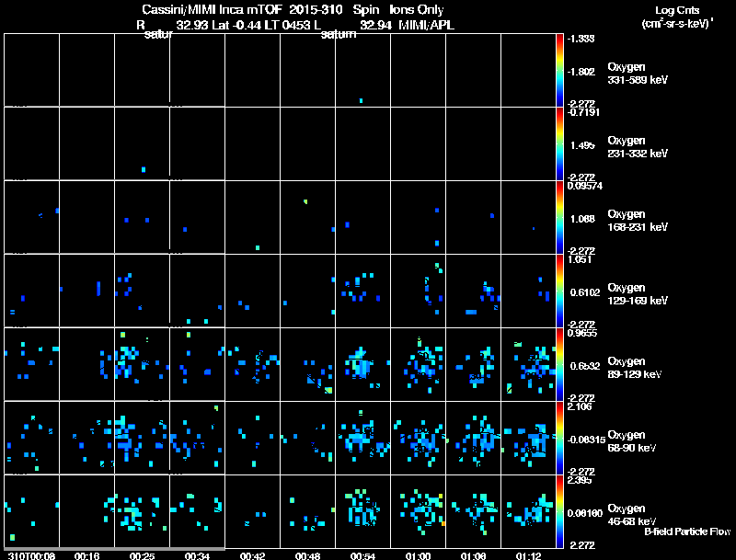Select the 'Oxygen 46-68 keV' row label
The image size is (736, 560).
632,515
